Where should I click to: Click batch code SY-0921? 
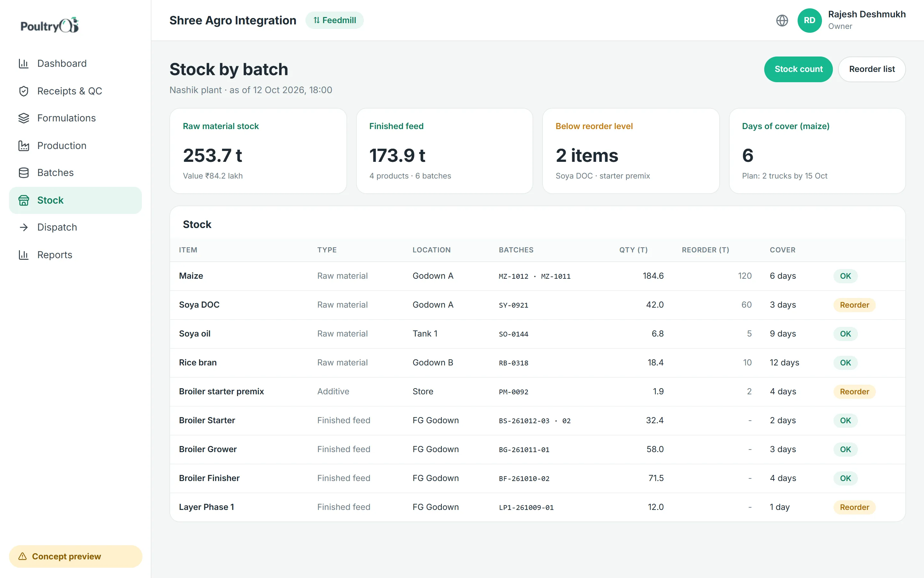(513, 305)
